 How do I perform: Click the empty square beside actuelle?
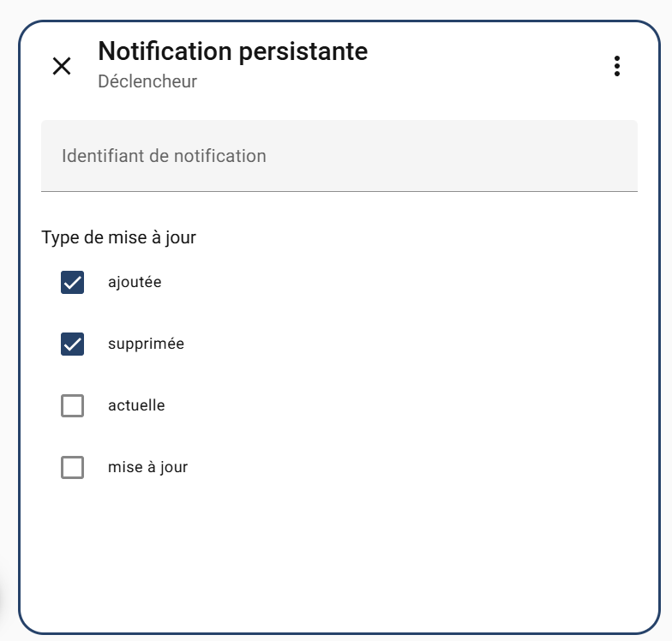tap(73, 406)
